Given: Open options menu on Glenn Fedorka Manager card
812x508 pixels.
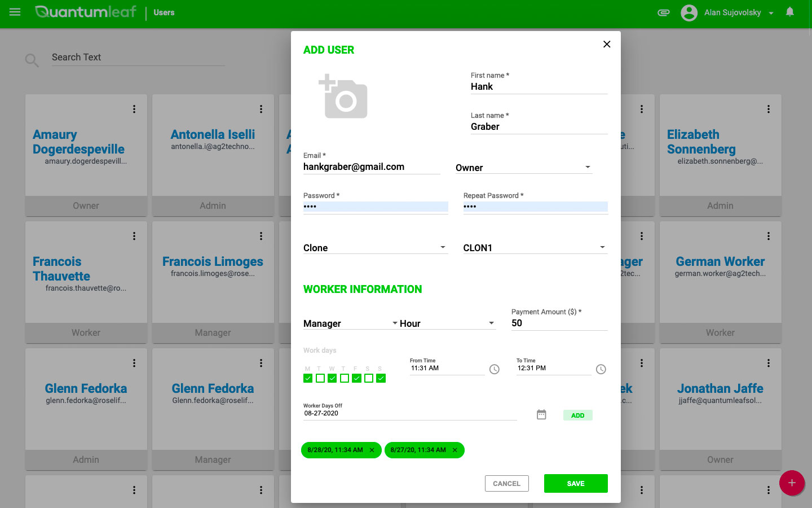Looking at the screenshot, I should point(261,363).
